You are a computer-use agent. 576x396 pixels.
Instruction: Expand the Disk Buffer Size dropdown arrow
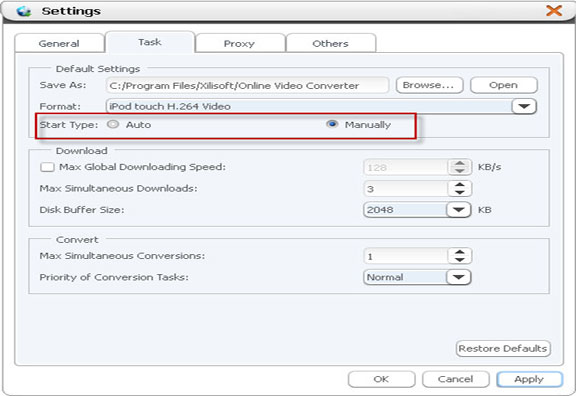(x=458, y=210)
